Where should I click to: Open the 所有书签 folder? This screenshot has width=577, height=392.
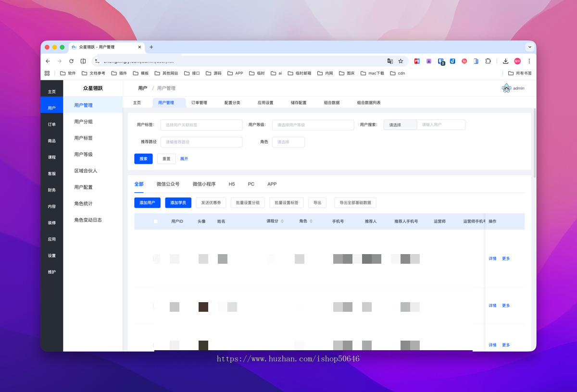pos(520,73)
